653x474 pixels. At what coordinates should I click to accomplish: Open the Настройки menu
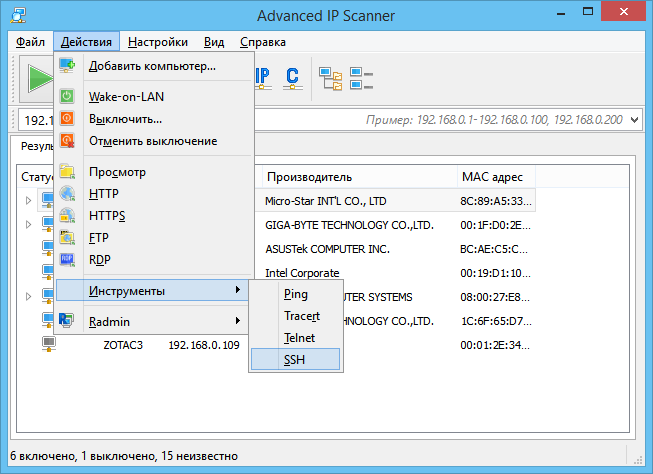click(x=158, y=42)
